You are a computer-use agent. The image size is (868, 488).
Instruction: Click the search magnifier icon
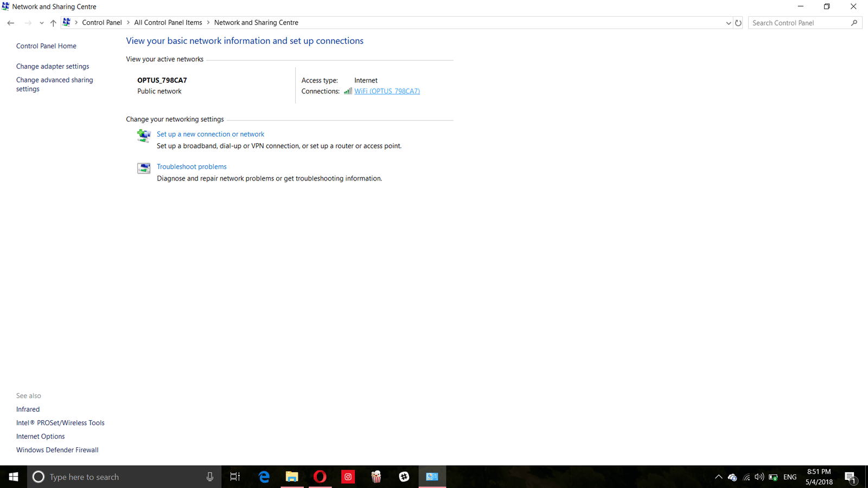(x=854, y=23)
